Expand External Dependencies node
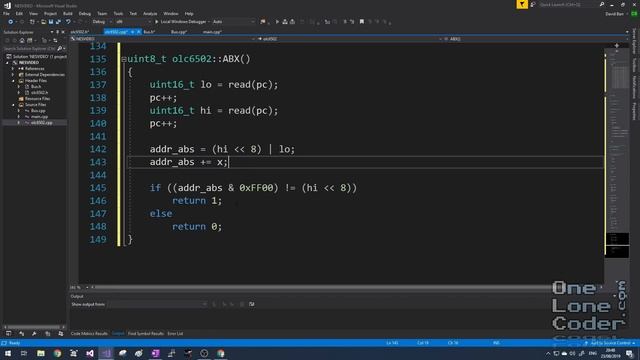 pos(13,75)
